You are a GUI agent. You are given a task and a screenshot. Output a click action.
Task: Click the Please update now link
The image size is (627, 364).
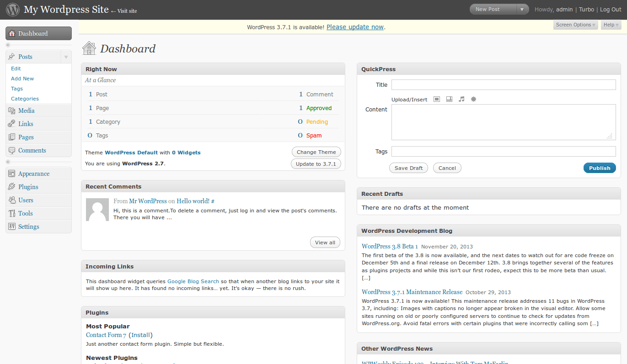pyautogui.click(x=355, y=27)
